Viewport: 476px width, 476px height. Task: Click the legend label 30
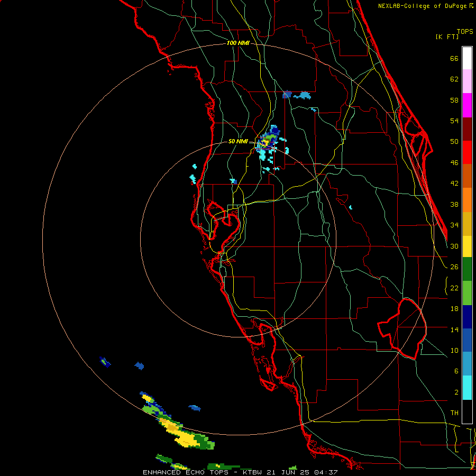(x=454, y=246)
